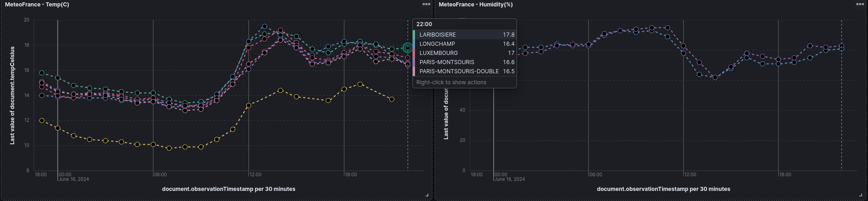Click the 'June 16, 2024' date label in Humidity chart

[x=510, y=179]
